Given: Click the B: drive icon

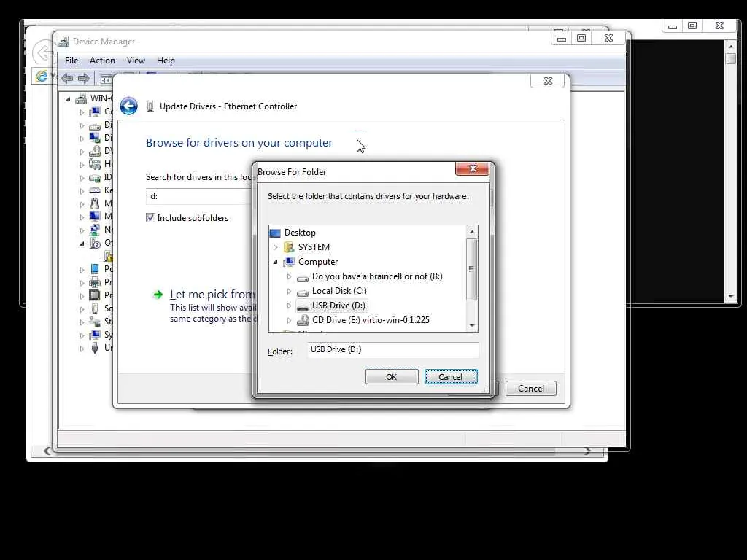Looking at the screenshot, I should pyautogui.click(x=303, y=278).
